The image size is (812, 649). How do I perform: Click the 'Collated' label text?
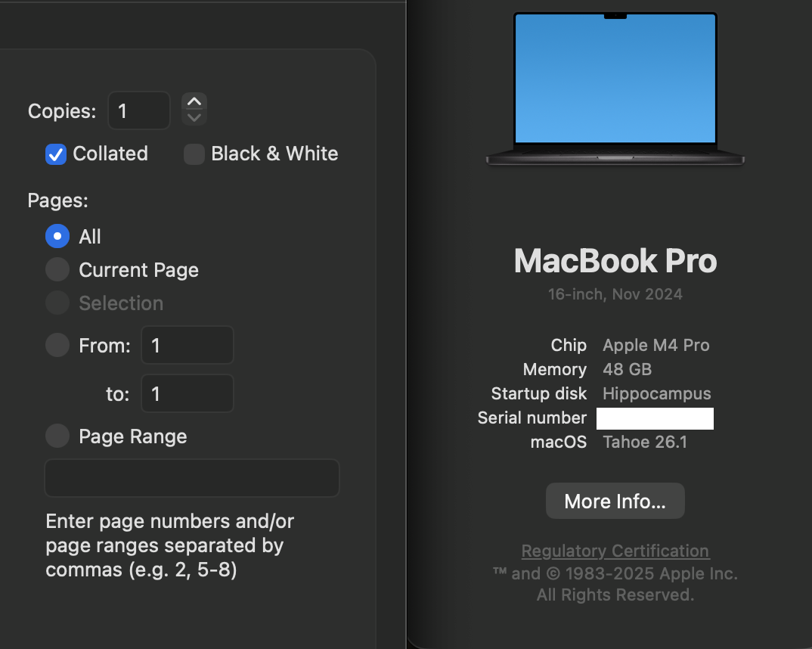click(110, 154)
